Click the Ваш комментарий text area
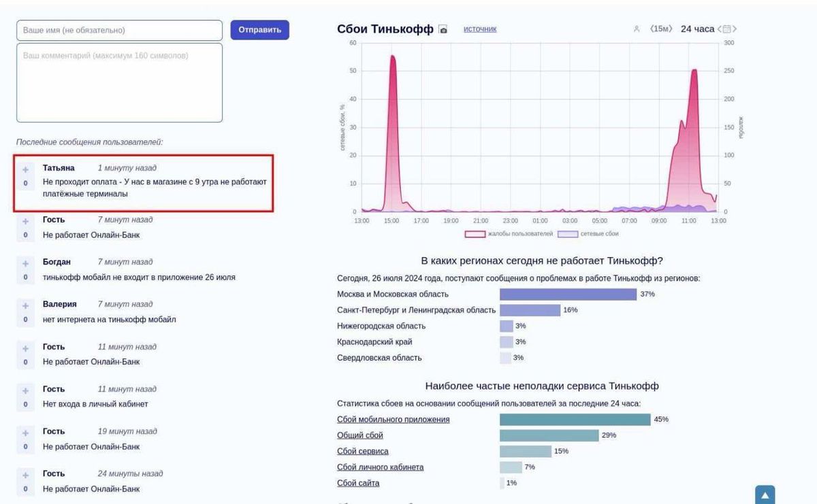This screenshot has height=504, width=817. tap(119, 82)
